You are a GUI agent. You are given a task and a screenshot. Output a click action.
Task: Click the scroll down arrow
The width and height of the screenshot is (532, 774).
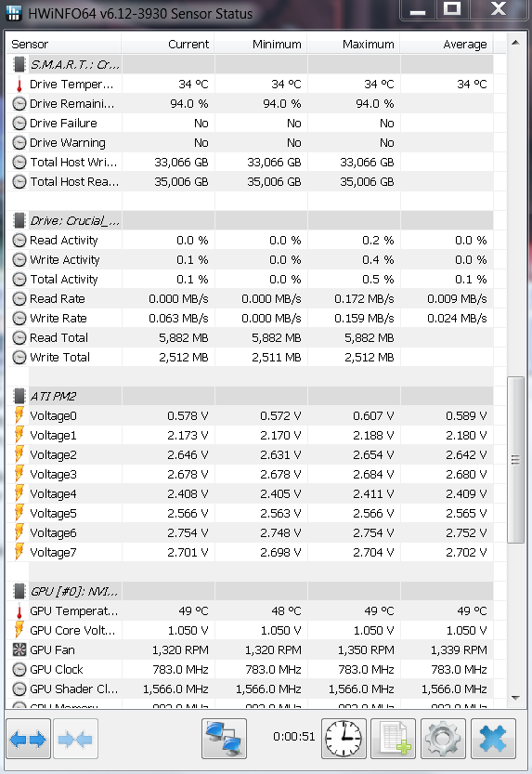pyautogui.click(x=515, y=698)
